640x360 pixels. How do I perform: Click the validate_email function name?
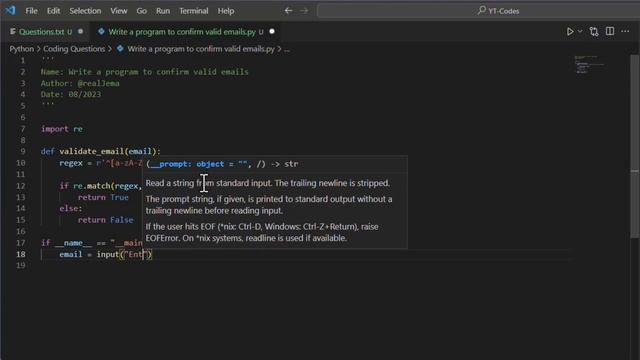[x=91, y=151]
